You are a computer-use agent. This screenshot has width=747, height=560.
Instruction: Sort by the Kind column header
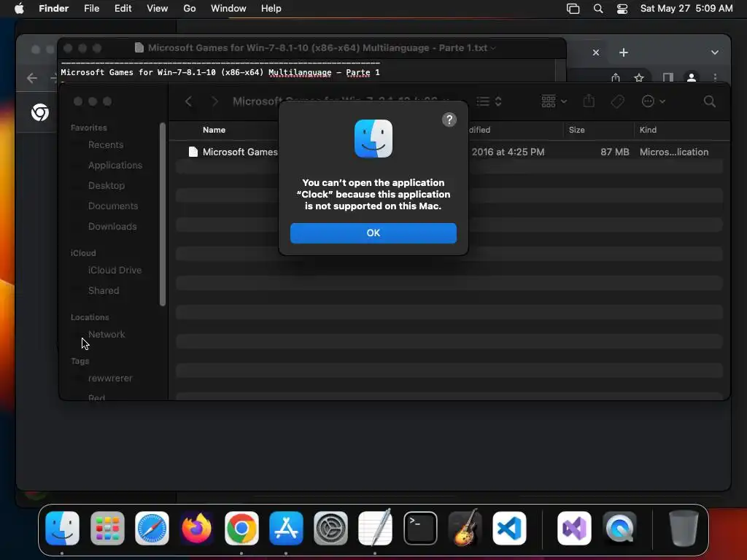tap(648, 130)
